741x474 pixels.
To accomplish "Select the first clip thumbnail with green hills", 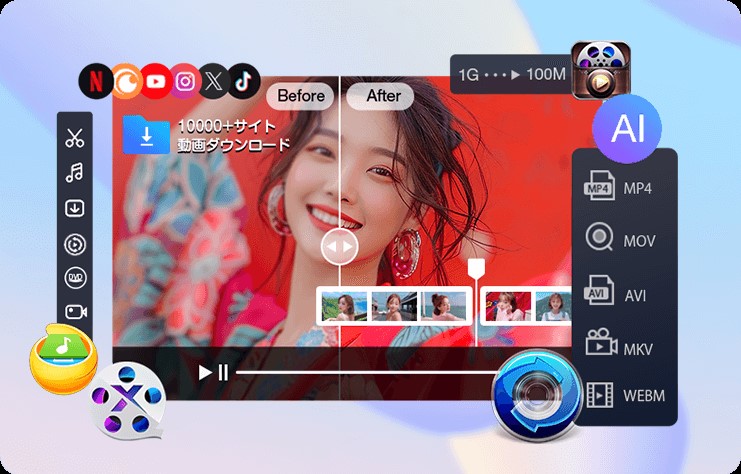I will click(345, 306).
